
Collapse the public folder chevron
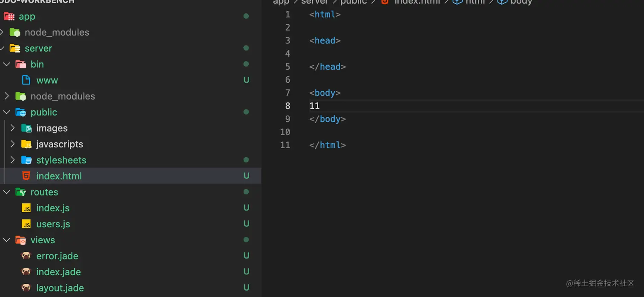pos(7,112)
